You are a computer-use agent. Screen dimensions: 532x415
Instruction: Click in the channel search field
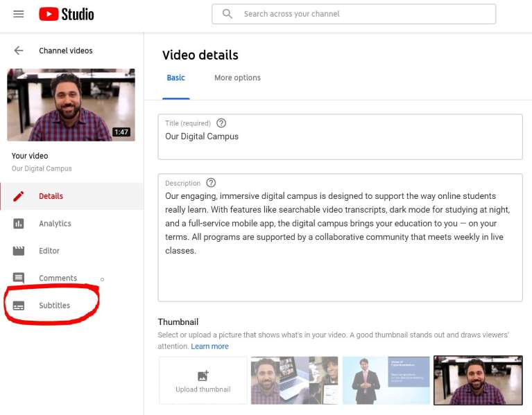(x=361, y=14)
